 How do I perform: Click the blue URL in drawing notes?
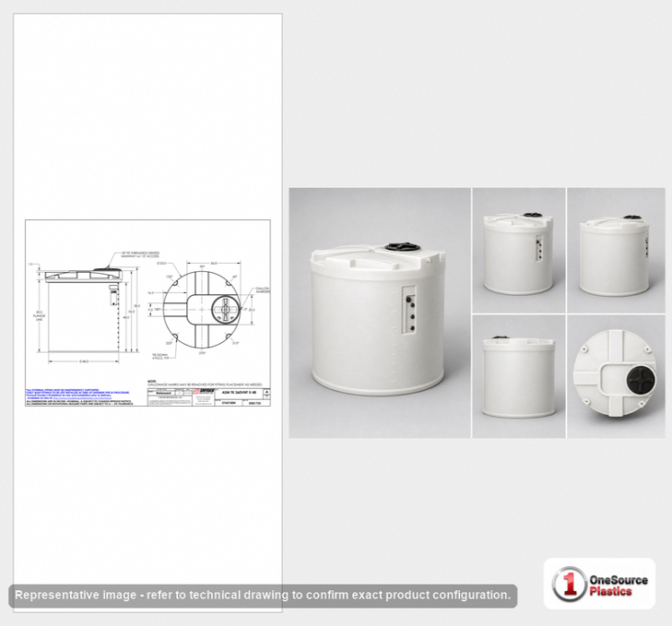[82, 398]
